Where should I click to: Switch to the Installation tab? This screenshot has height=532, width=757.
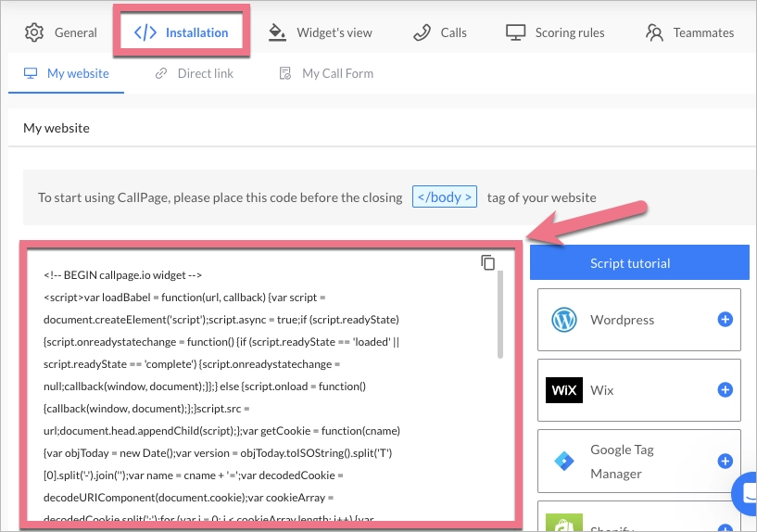click(181, 32)
